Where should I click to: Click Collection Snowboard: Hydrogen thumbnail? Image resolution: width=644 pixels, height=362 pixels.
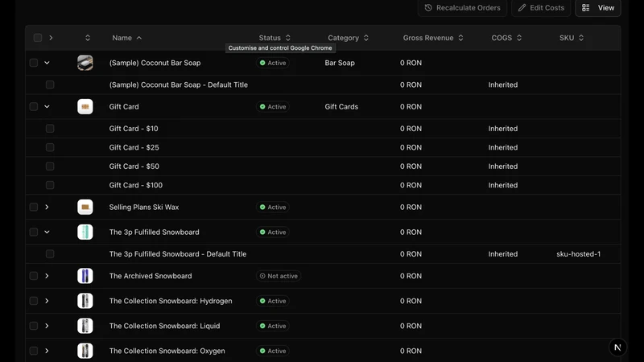click(85, 301)
